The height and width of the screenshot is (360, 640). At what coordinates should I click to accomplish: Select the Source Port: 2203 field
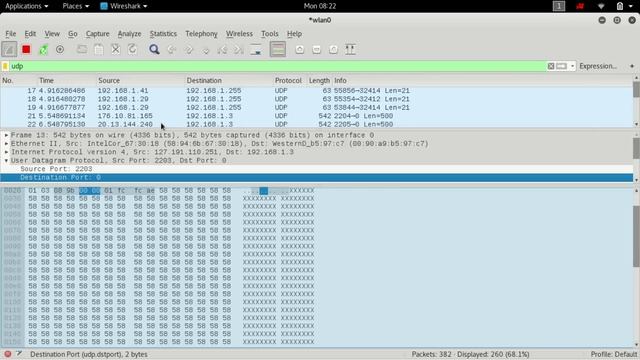tap(317, 169)
